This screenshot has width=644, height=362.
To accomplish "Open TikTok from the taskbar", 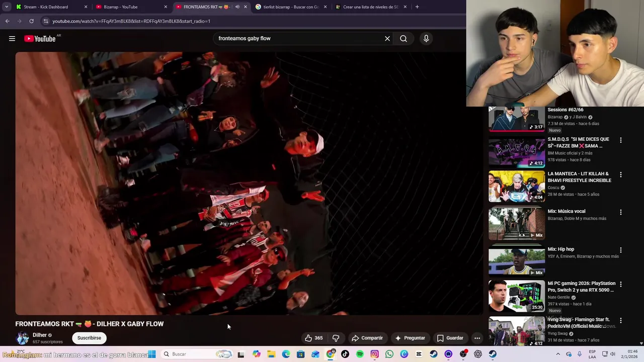I will pyautogui.click(x=345, y=354).
